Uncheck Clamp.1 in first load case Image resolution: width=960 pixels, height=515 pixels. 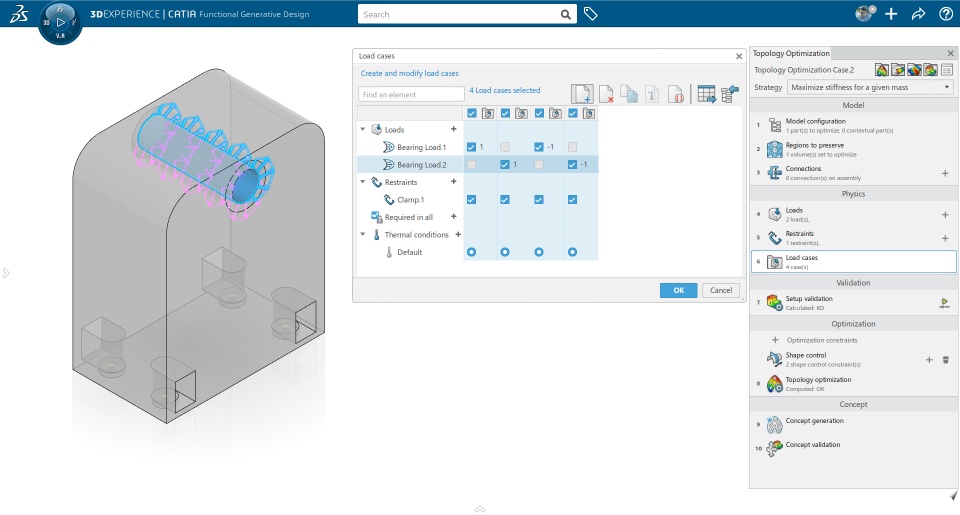click(x=471, y=200)
